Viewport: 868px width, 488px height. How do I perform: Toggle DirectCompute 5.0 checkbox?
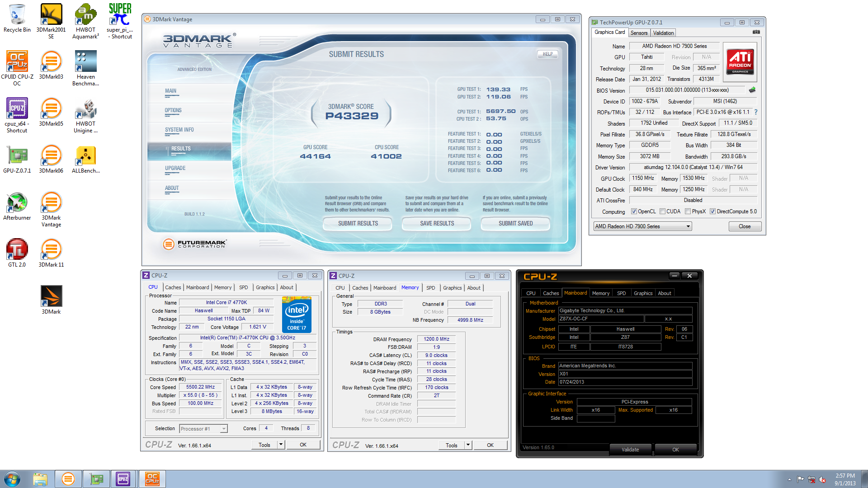click(x=712, y=211)
